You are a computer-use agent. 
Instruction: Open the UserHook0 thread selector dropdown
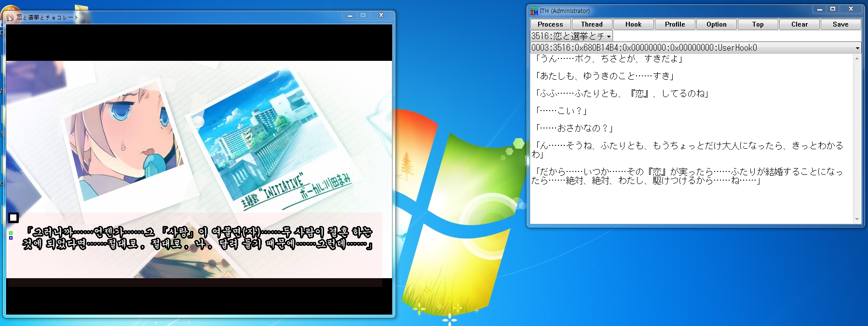857,48
